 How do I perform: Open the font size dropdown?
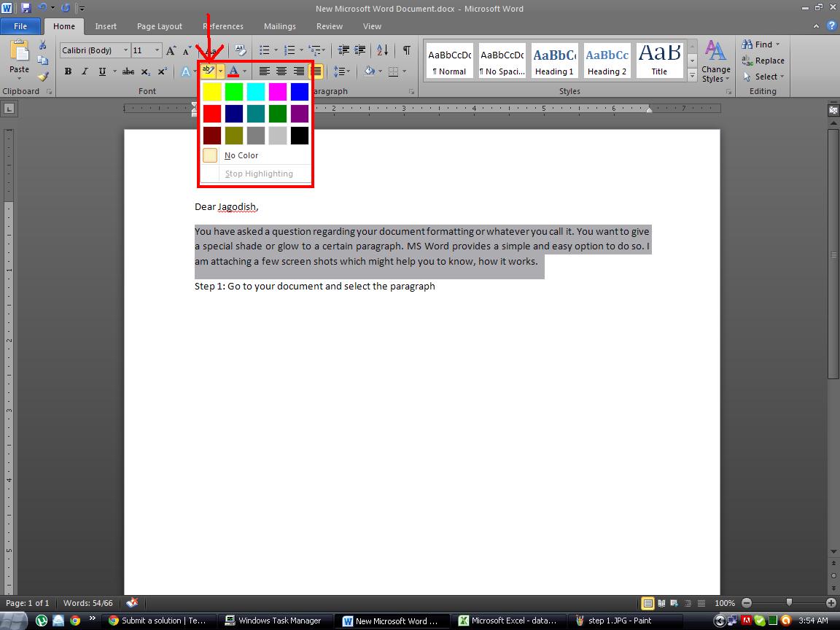(x=157, y=50)
